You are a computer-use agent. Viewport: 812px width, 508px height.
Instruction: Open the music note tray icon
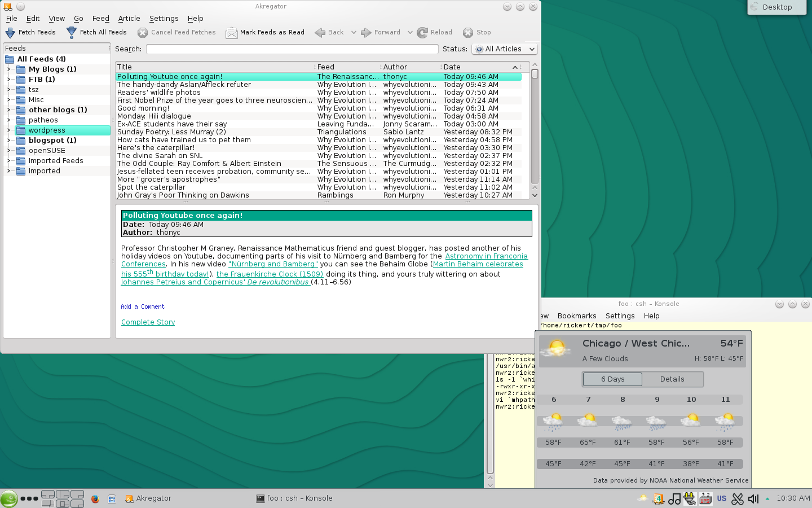click(674, 499)
